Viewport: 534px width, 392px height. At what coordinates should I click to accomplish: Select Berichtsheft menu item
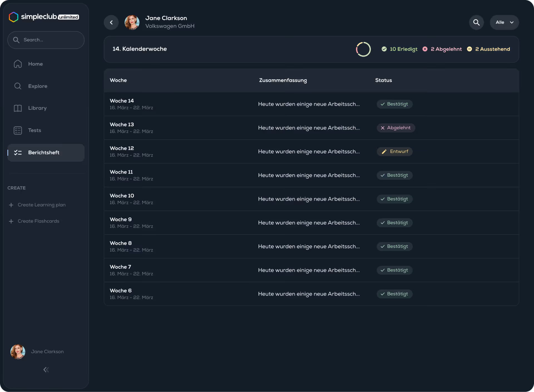coord(44,153)
